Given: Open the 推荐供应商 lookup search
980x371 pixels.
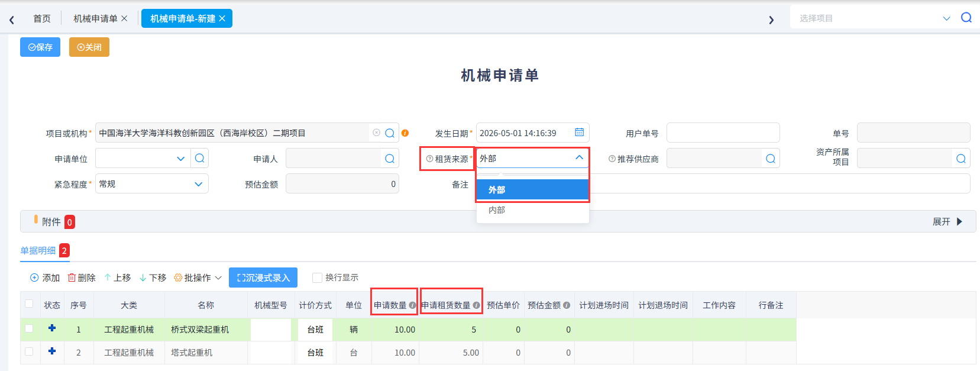Looking at the screenshot, I should [771, 159].
